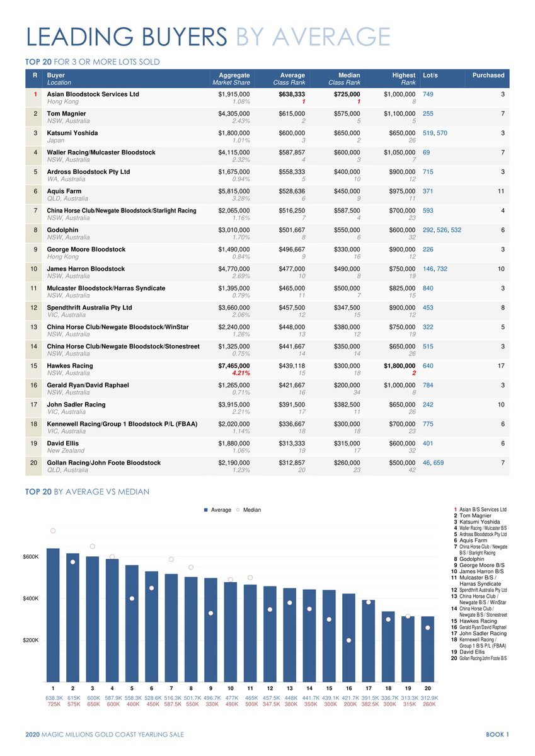Select buyer name Asian Bloodstock Services Ltd

pos(93,94)
